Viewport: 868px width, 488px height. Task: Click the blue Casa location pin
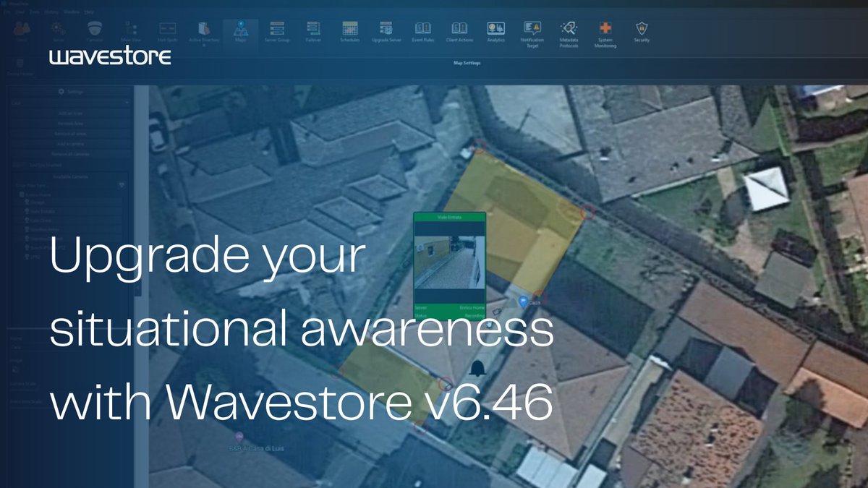(523, 301)
